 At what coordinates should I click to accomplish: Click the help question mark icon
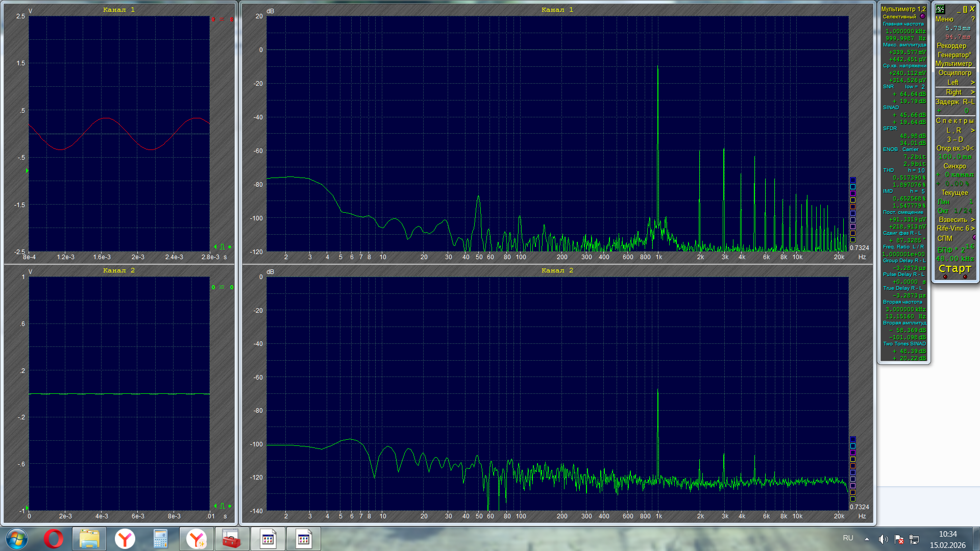[973, 19]
